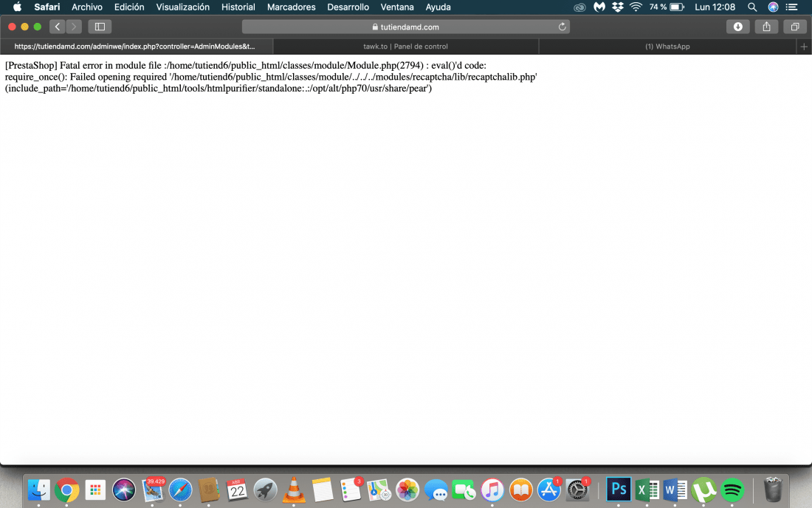The height and width of the screenshot is (508, 812).
Task: Open the Safari menu
Action: coord(47,7)
